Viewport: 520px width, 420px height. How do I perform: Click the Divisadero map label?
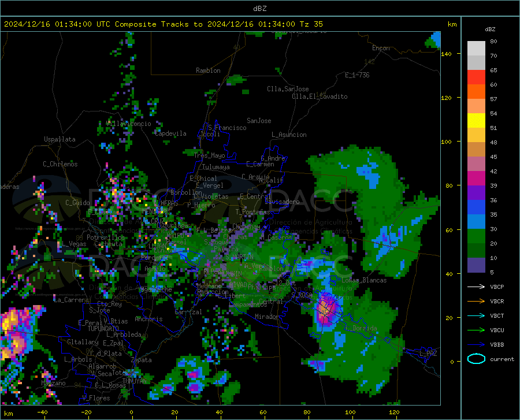tap(282, 202)
